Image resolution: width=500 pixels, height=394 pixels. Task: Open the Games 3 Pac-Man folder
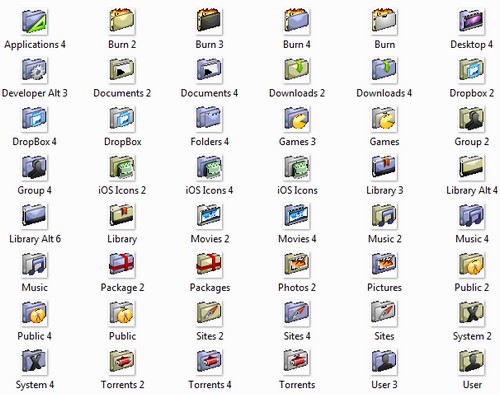[x=297, y=119]
